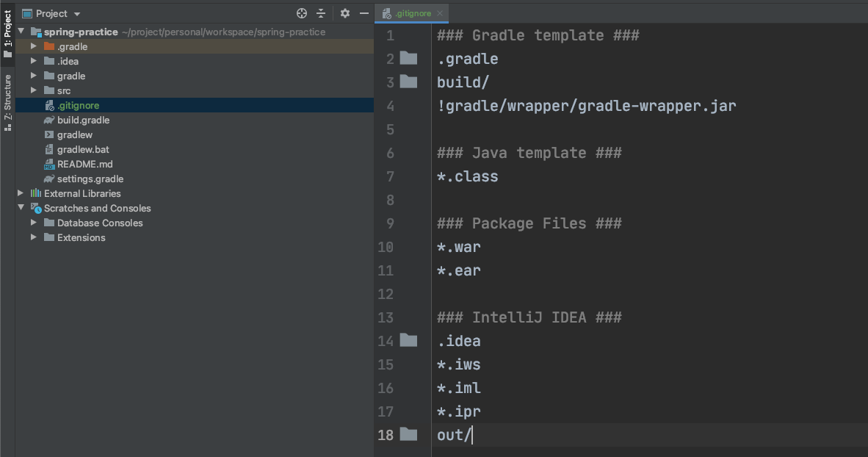This screenshot has height=457, width=868.
Task: Click the '### Gradle template ###' comment line
Action: [x=538, y=35]
